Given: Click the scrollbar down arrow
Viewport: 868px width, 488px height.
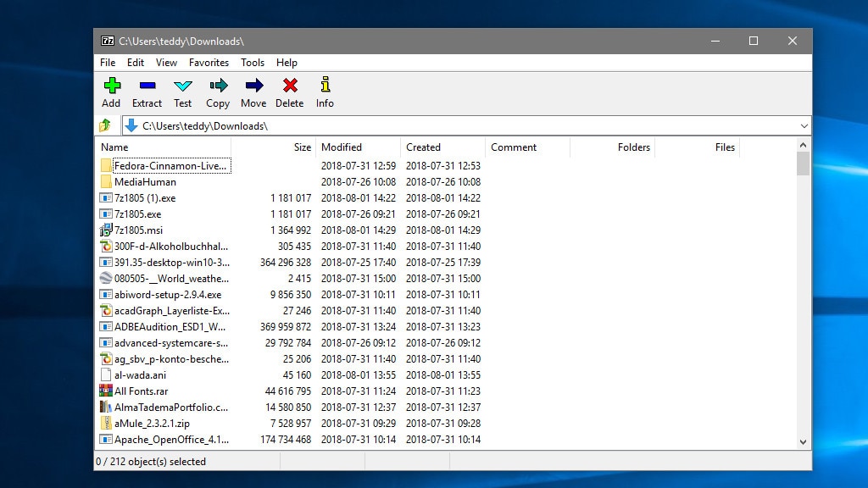Looking at the screenshot, I should pyautogui.click(x=803, y=442).
